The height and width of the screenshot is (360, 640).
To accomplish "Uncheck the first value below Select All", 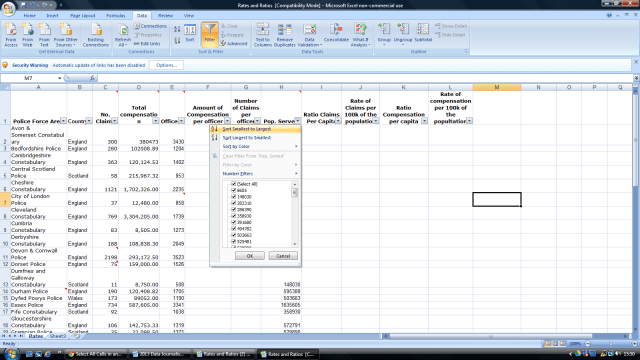I will pyautogui.click(x=233, y=190).
